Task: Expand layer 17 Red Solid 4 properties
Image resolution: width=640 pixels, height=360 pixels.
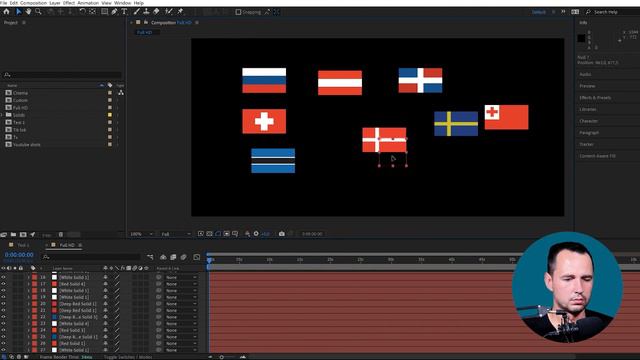Action: click(x=29, y=284)
